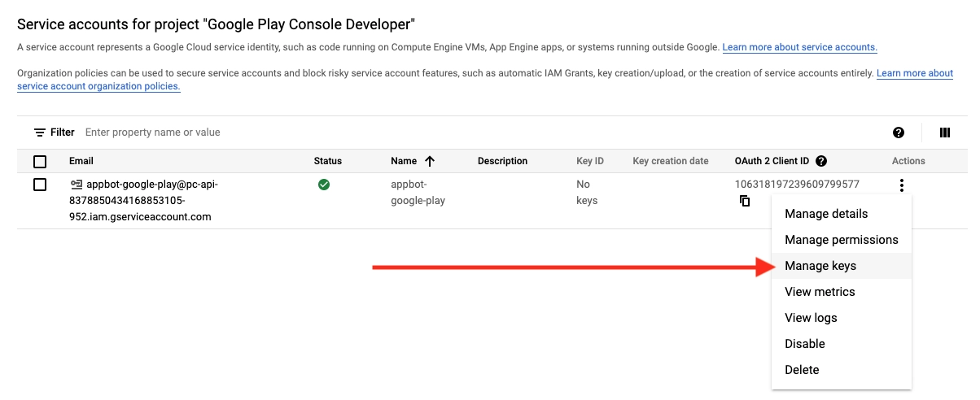The height and width of the screenshot is (400, 980).
Task: Click the green enabled status checkmark
Action: (324, 185)
